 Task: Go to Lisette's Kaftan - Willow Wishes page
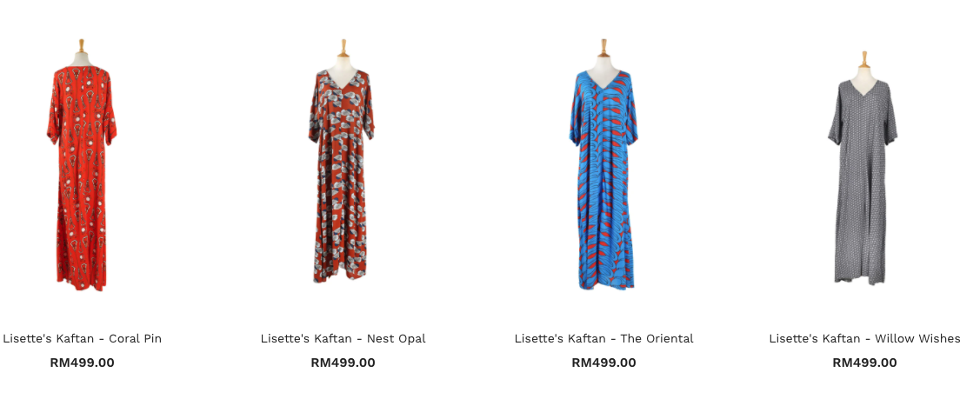[x=864, y=338]
